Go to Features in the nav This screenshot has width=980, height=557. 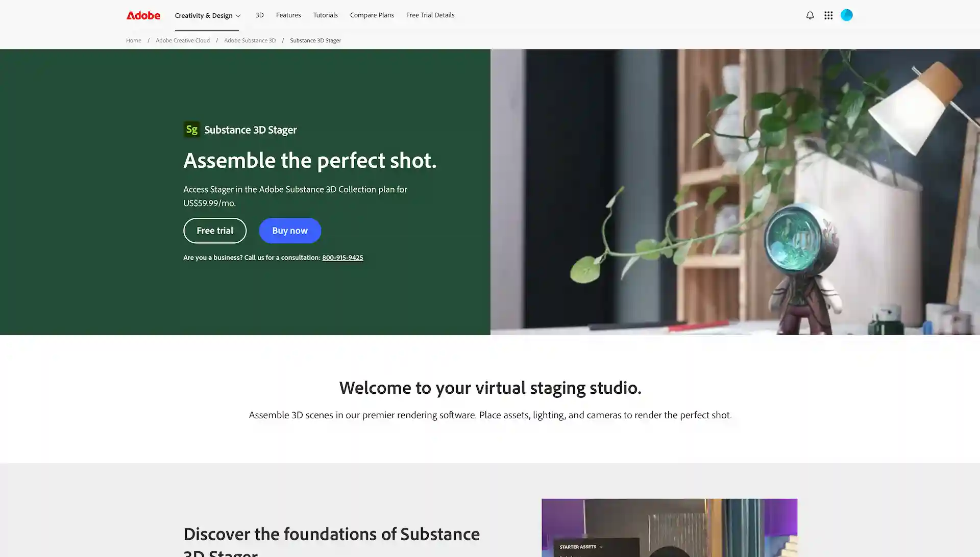288,15
